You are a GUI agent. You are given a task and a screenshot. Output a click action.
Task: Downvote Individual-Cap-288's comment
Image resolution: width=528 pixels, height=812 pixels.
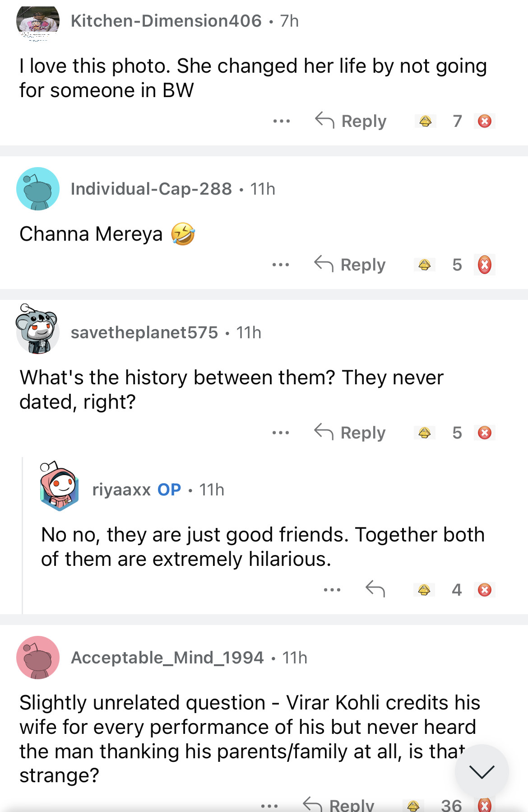484,265
